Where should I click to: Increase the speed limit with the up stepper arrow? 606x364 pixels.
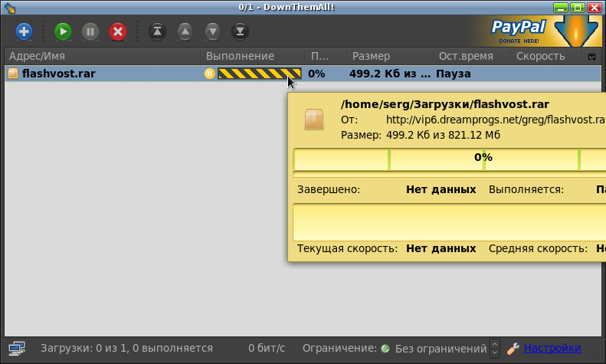[495, 343]
